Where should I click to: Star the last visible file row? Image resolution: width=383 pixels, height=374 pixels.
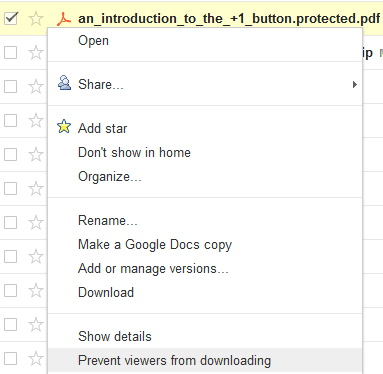pyautogui.click(x=36, y=359)
